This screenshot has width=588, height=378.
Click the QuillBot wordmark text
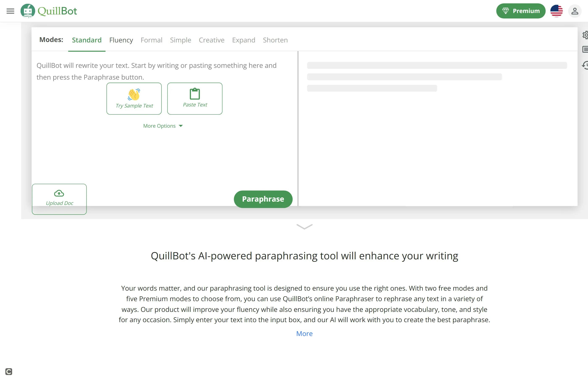click(57, 11)
